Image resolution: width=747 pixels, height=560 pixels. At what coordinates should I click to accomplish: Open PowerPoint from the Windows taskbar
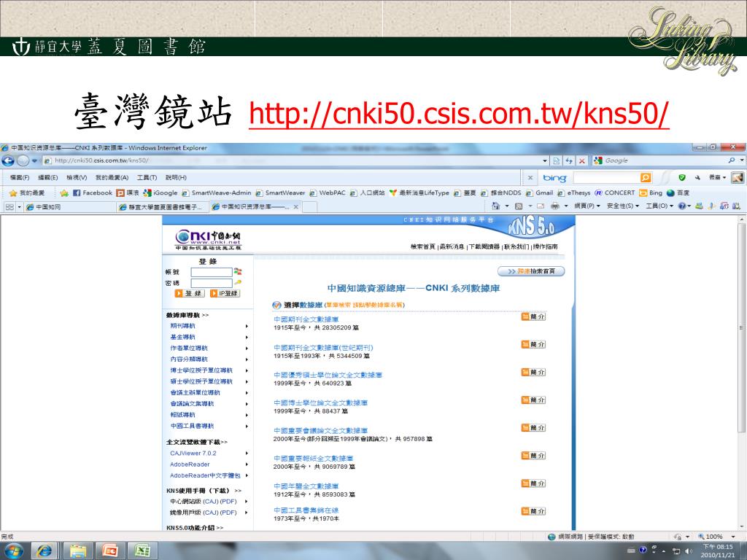tap(109, 551)
